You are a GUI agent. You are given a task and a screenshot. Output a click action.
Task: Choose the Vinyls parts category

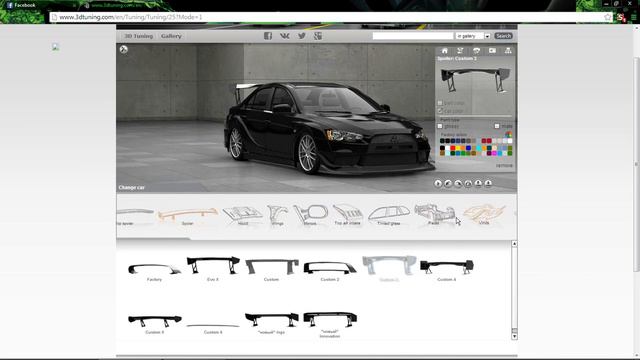coord(484,215)
